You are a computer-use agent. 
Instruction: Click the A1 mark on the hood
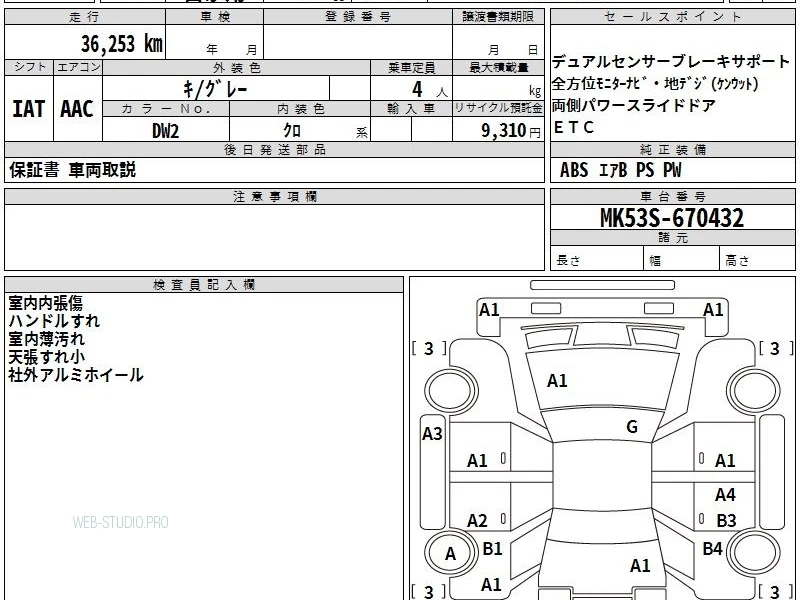pos(557,381)
